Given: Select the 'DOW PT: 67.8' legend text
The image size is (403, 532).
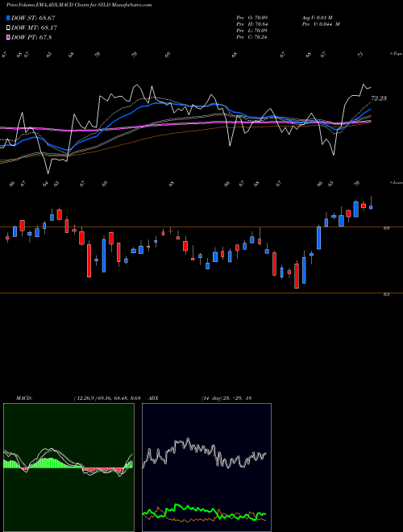Looking at the screenshot, I should (31, 38).
